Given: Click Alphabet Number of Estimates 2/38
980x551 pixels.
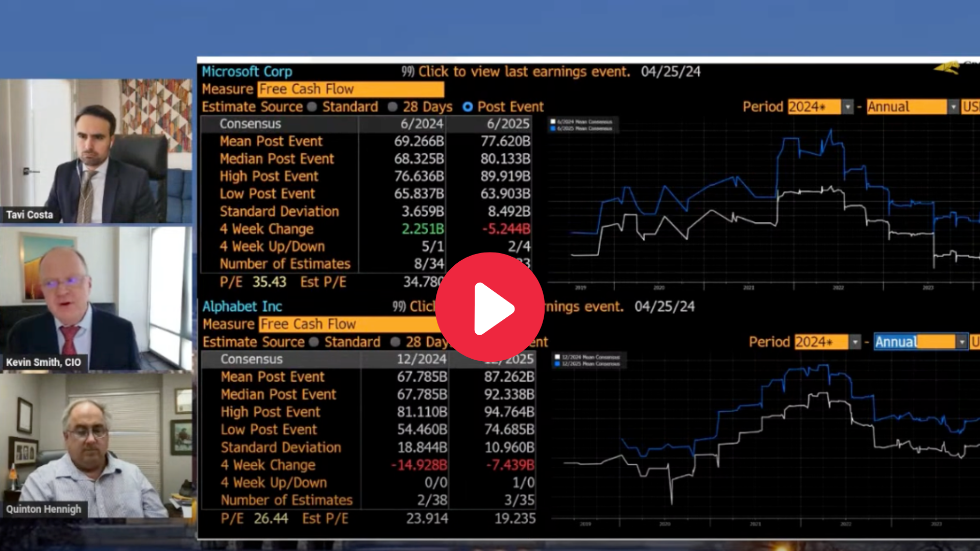Looking at the screenshot, I should point(432,500).
